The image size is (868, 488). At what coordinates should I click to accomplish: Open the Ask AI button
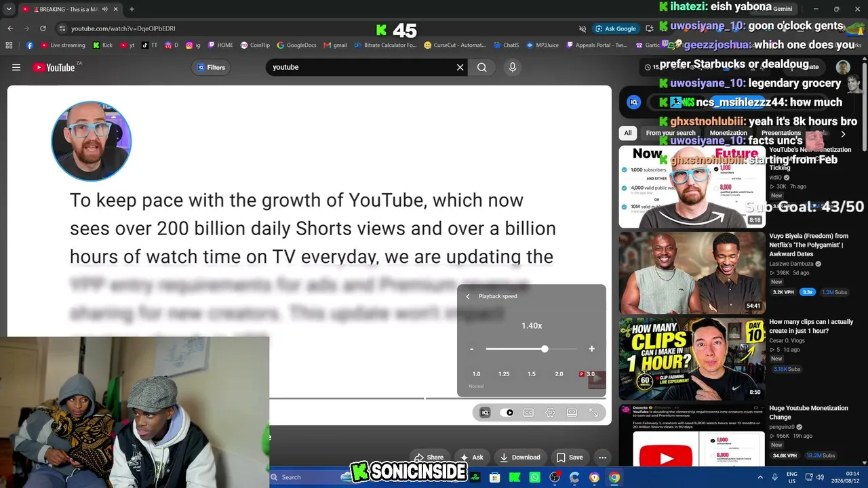click(472, 457)
